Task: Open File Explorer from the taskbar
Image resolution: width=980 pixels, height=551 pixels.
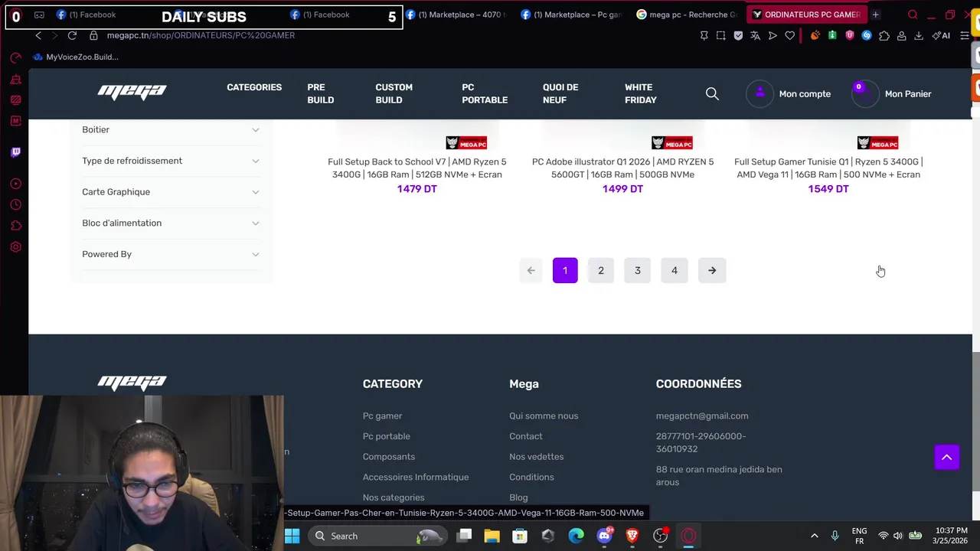Action: pos(492,536)
